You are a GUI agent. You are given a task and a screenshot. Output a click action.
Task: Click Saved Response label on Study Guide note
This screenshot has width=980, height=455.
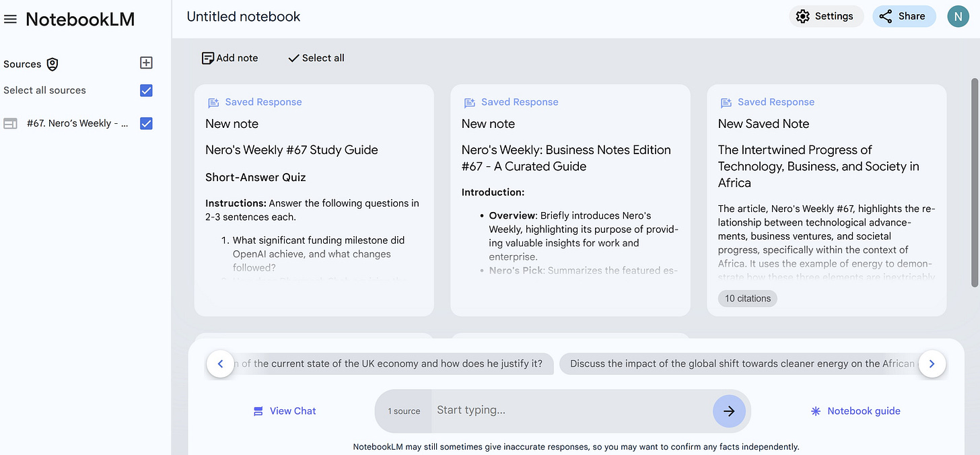(263, 102)
